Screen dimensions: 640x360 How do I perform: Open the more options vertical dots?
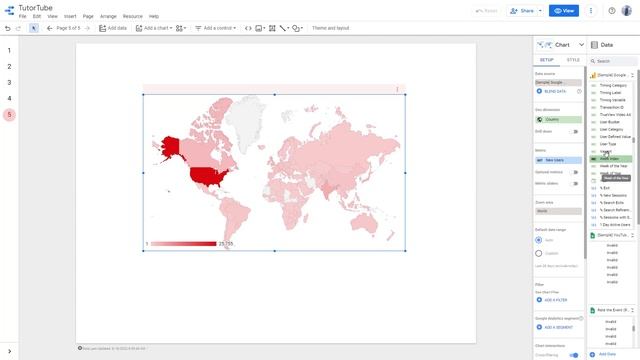tap(591, 11)
